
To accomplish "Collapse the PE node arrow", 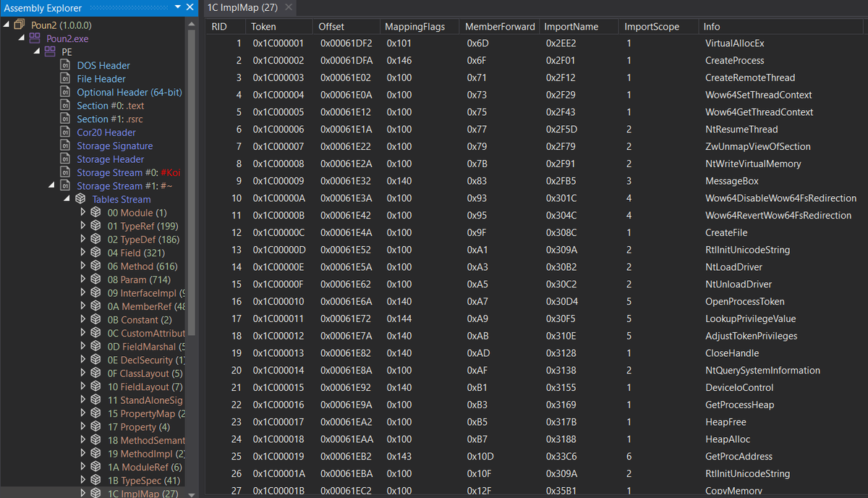I will click(37, 52).
